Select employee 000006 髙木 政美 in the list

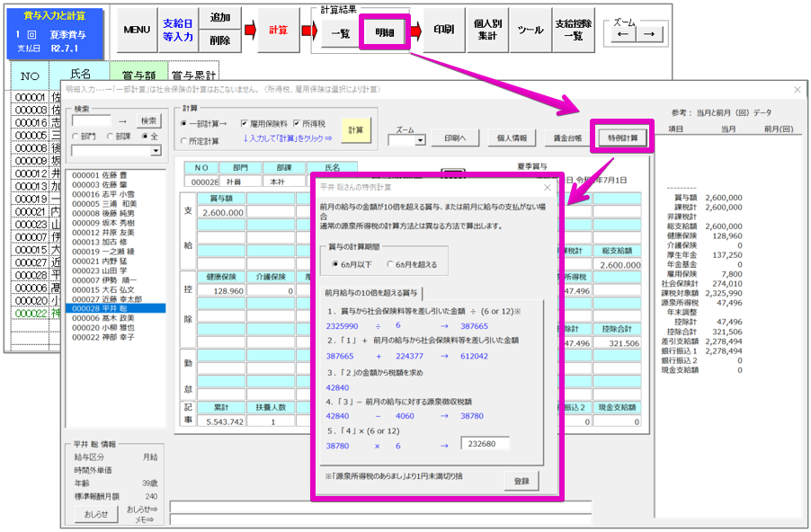115,318
